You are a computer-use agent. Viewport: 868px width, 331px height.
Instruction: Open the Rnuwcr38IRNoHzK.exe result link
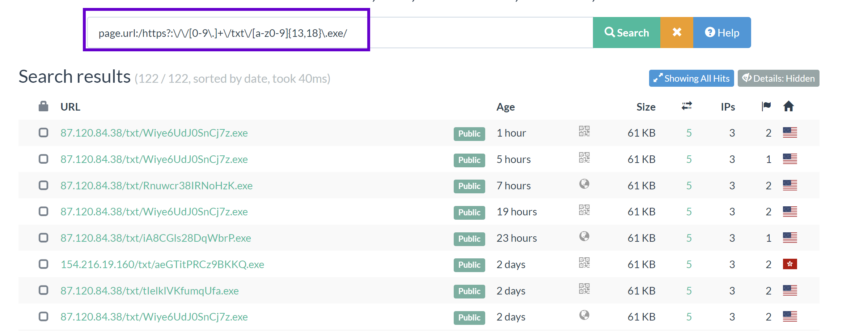(x=156, y=186)
